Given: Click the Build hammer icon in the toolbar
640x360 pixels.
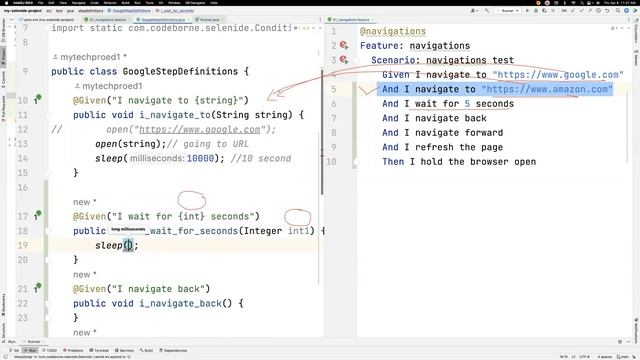Looking at the screenshot, I should click(x=487, y=11).
